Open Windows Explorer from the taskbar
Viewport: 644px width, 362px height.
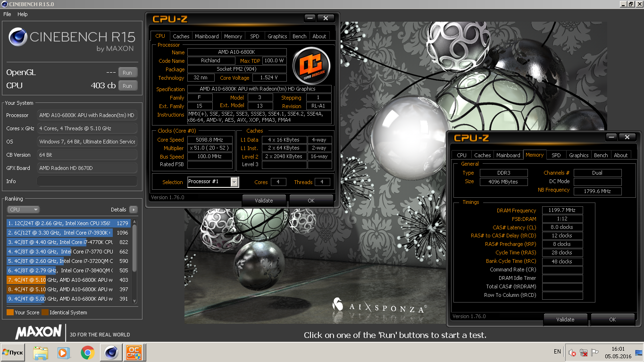click(41, 352)
